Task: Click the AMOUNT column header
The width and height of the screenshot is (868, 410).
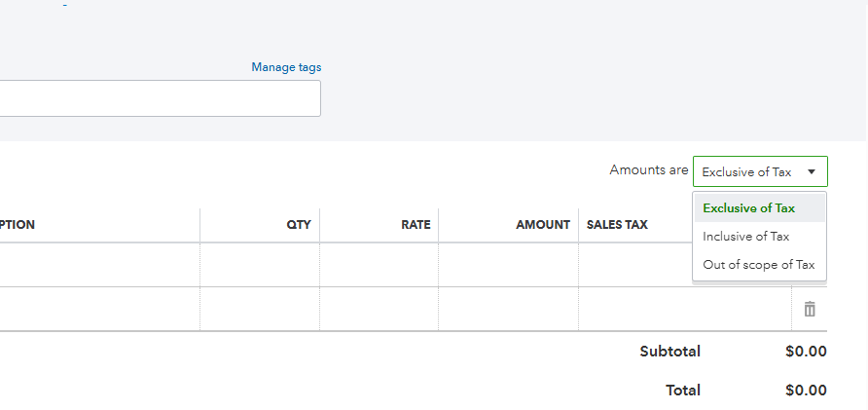Action: tap(543, 225)
